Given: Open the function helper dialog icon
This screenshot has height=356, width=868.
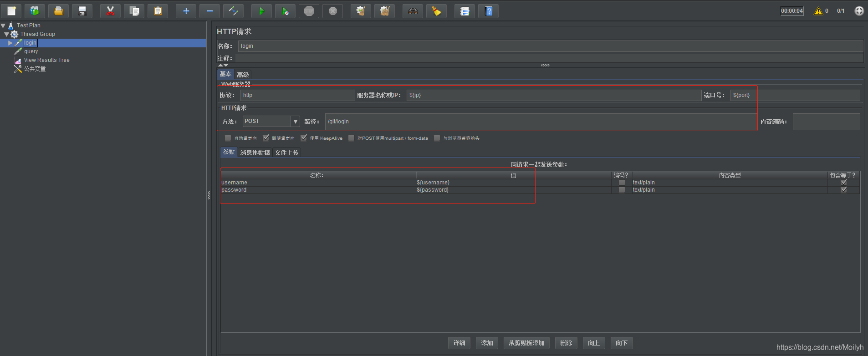Looking at the screenshot, I should click(x=465, y=11).
